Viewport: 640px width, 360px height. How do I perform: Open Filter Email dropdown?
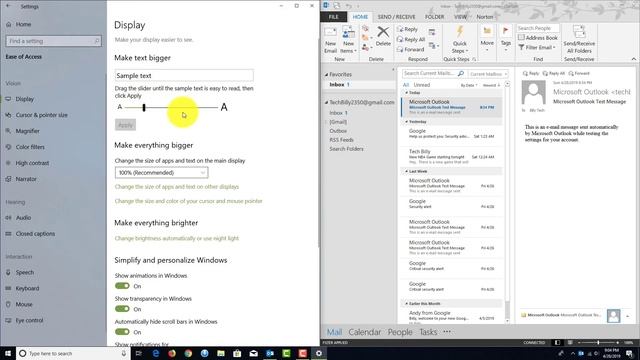click(x=537, y=47)
